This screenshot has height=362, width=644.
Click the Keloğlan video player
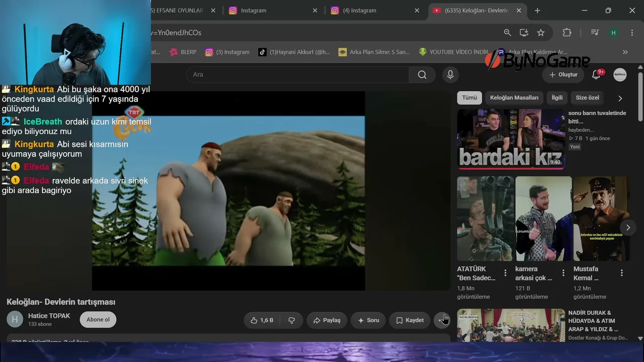228,191
